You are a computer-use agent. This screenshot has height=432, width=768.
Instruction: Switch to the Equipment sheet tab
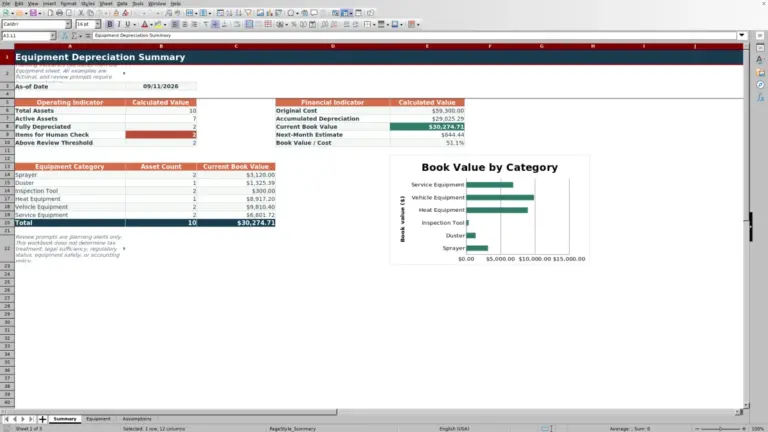coord(98,419)
